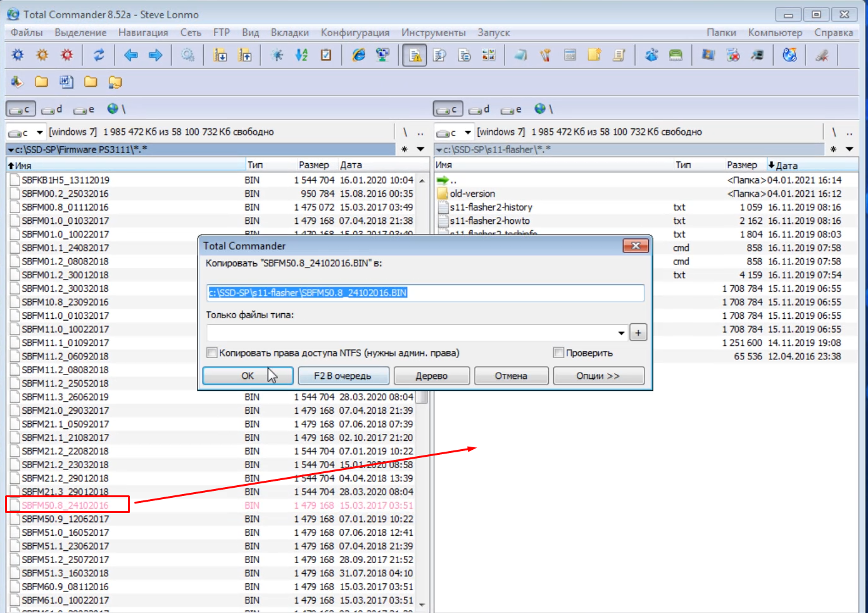
Task: Click left panel root directory backslash button
Action: tap(405, 132)
